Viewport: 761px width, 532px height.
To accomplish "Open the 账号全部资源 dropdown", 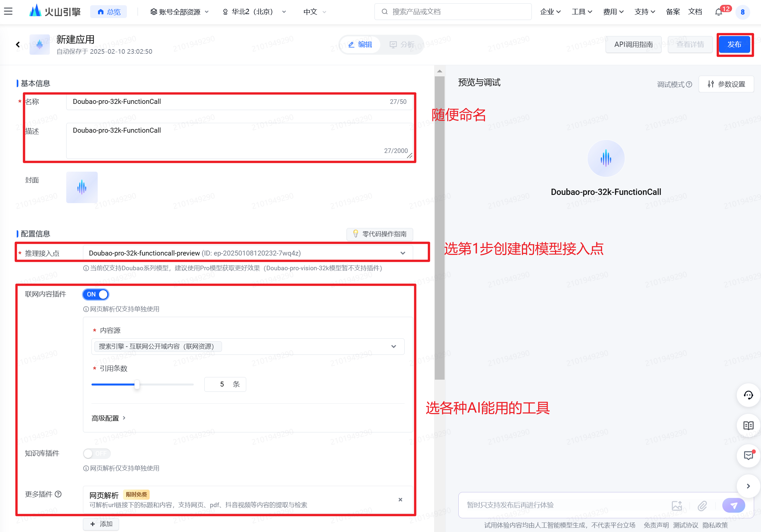I will 179,12.
